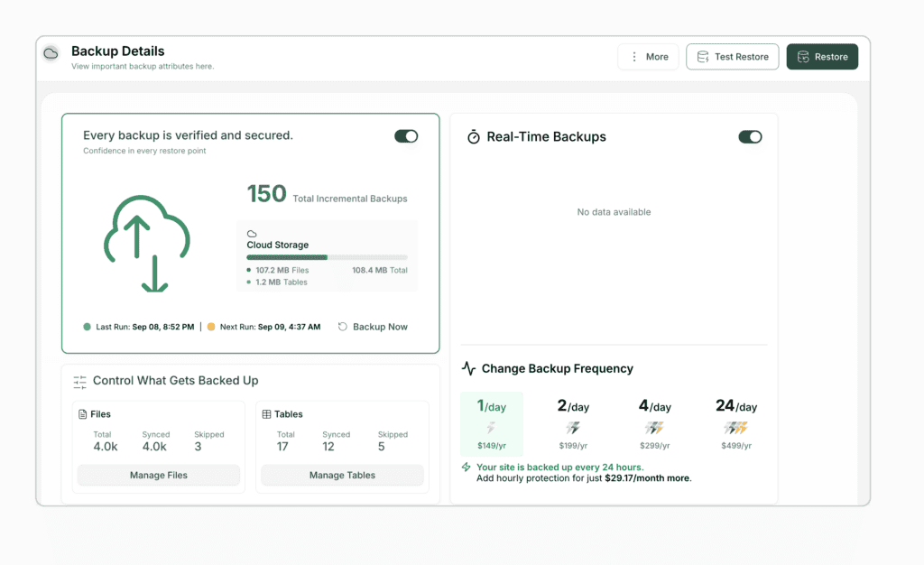Click the Tables Skipped value 5

pos(382,447)
